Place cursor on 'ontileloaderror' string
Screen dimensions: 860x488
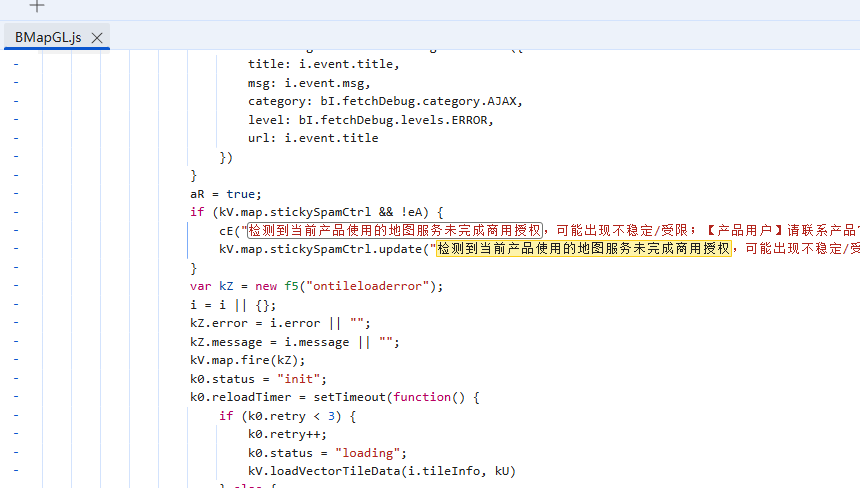368,286
